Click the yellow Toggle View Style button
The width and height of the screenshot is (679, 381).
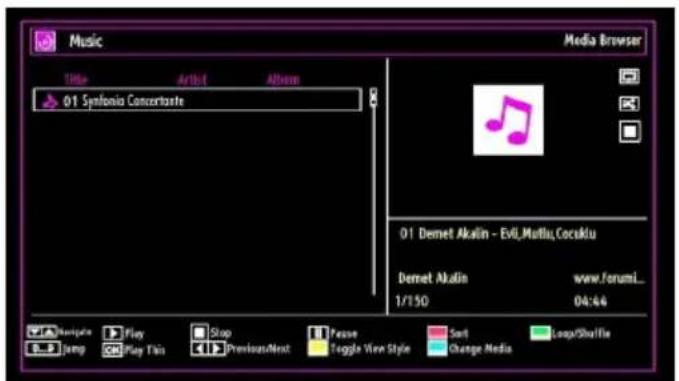point(318,349)
